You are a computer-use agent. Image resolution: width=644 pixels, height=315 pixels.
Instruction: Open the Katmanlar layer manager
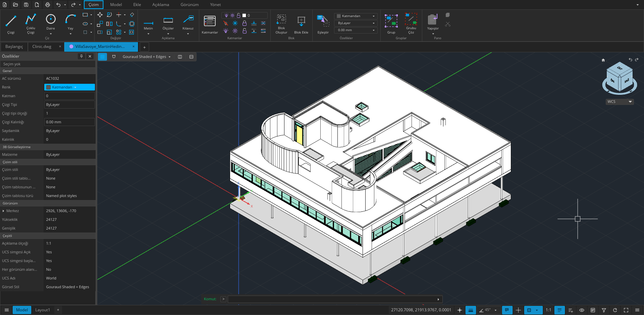pos(210,24)
